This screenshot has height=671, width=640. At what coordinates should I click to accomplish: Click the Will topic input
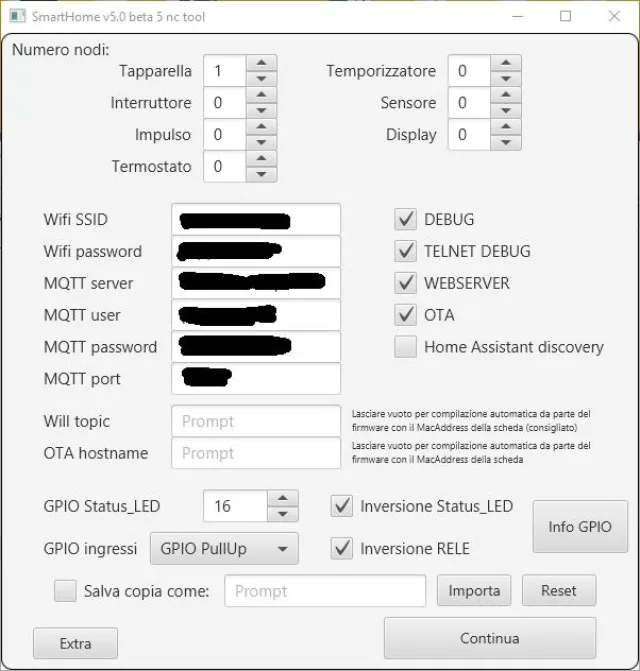(256, 421)
